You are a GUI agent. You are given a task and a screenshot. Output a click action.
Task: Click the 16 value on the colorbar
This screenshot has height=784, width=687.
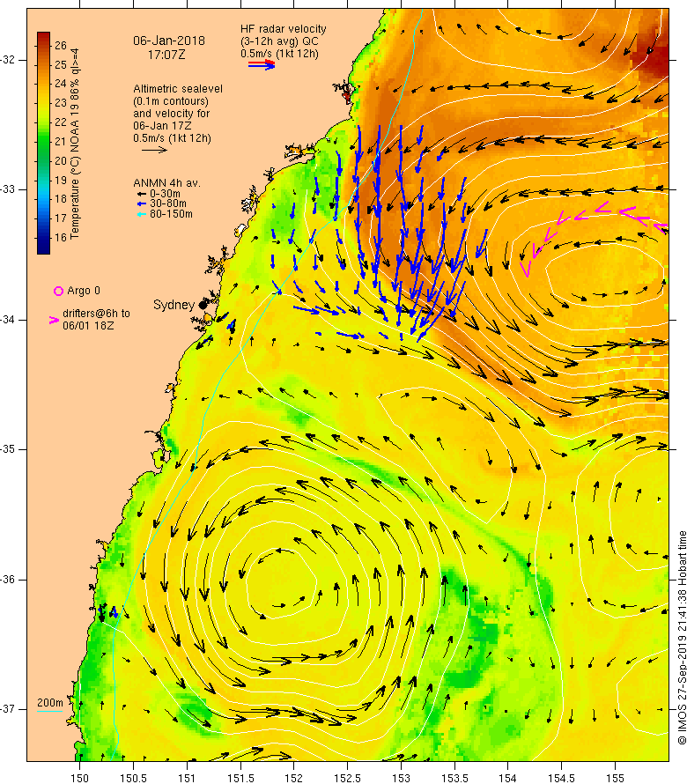(x=61, y=238)
